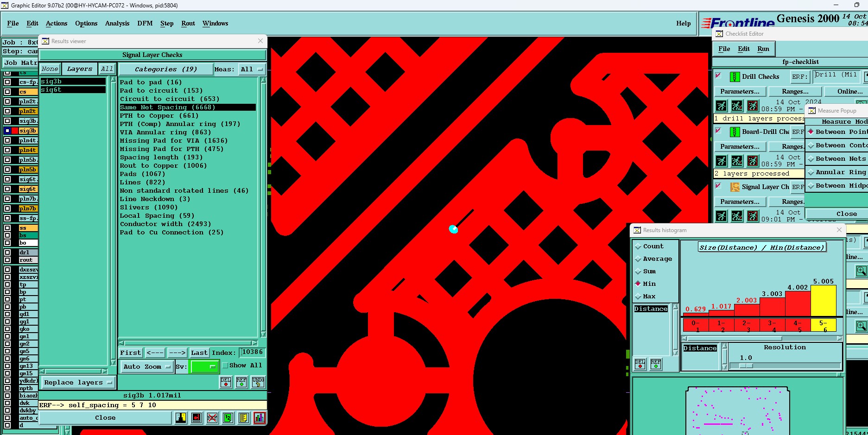Select the Max radio option
The height and width of the screenshot is (435, 868).
click(638, 296)
